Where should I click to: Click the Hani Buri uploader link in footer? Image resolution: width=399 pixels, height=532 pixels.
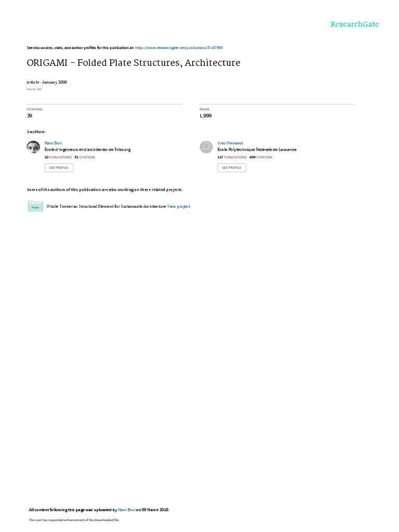[127, 510]
